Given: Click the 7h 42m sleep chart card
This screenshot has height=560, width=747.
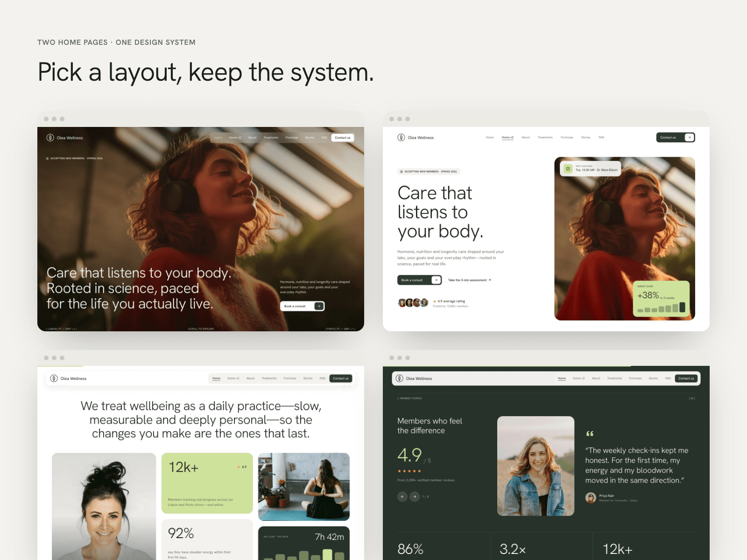Looking at the screenshot, I should pos(304,543).
